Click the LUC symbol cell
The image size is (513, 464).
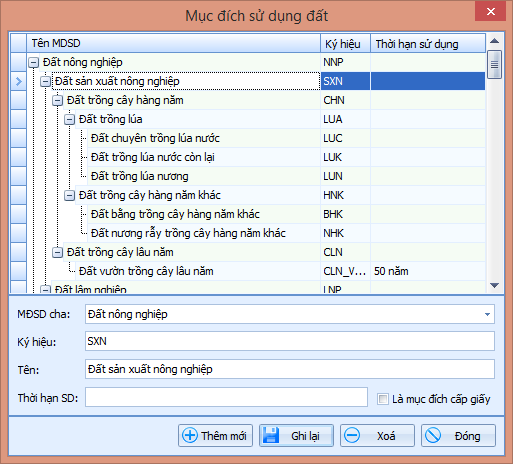click(x=345, y=138)
